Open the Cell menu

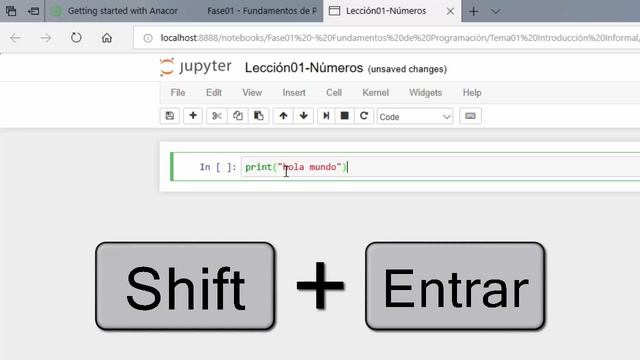pyautogui.click(x=334, y=93)
